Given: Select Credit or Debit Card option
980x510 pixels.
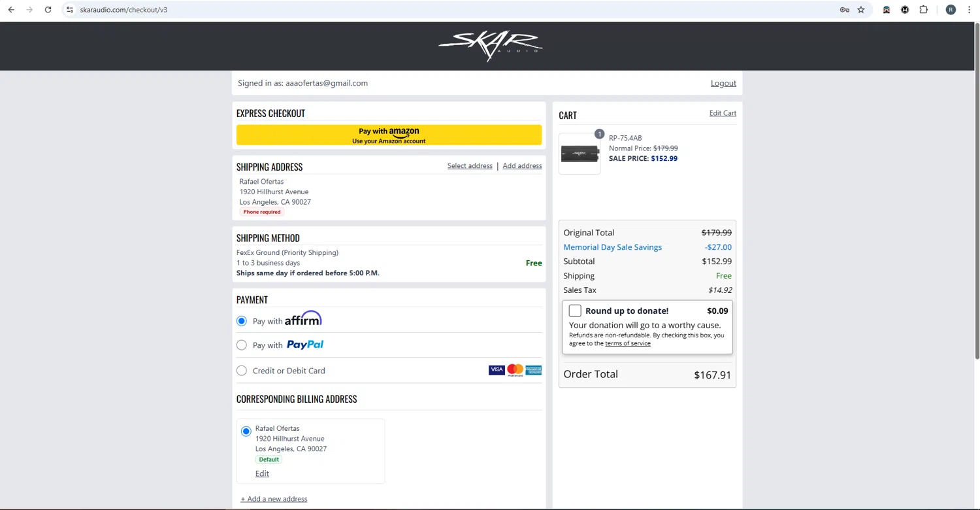Looking at the screenshot, I should (x=242, y=371).
